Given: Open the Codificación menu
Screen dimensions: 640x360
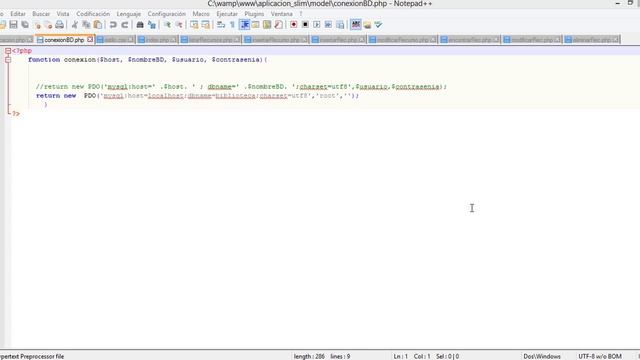Looking at the screenshot, I should 93,14.
